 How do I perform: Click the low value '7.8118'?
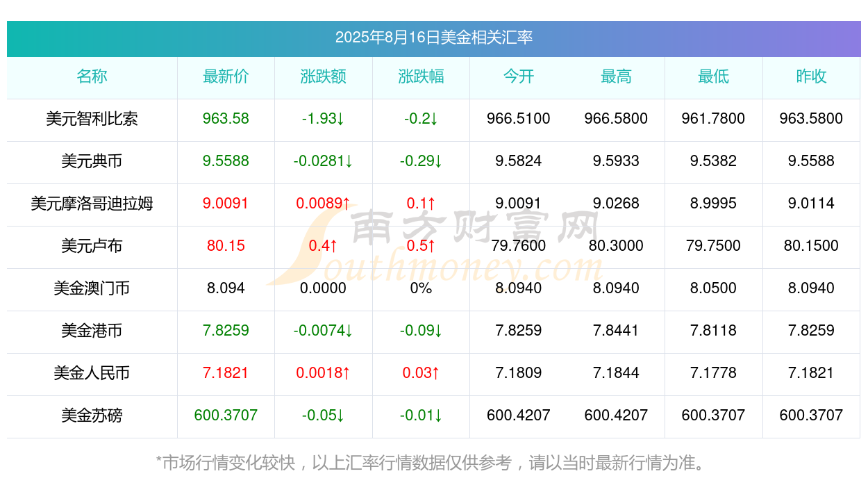(x=714, y=331)
